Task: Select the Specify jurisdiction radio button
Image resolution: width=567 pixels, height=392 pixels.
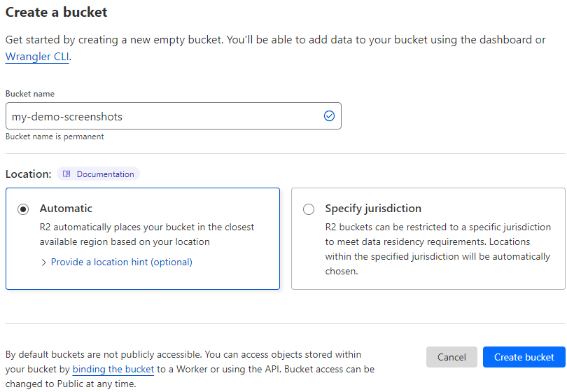Action: point(309,209)
